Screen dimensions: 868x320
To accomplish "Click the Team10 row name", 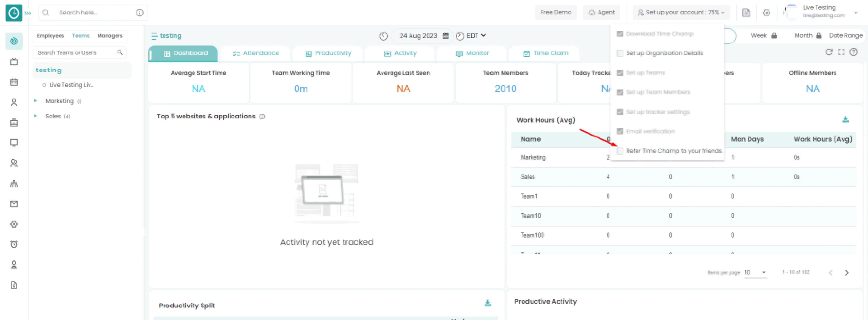I will 530,216.
